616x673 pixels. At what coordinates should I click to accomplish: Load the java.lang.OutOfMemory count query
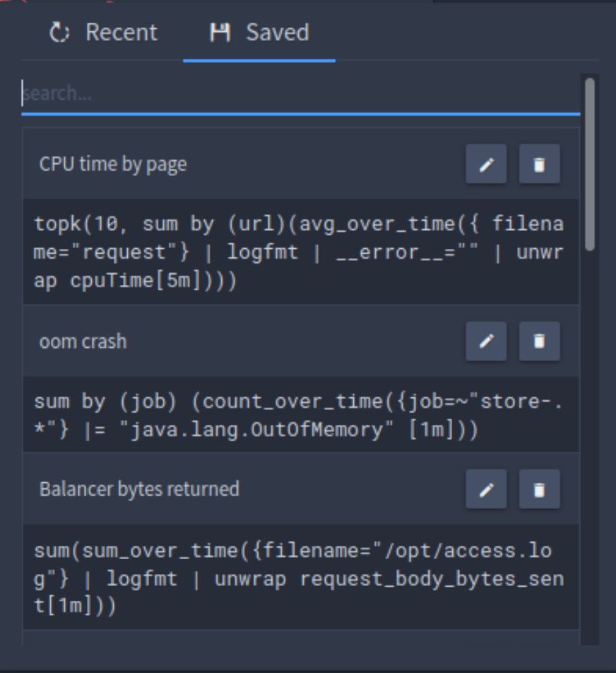click(x=301, y=414)
